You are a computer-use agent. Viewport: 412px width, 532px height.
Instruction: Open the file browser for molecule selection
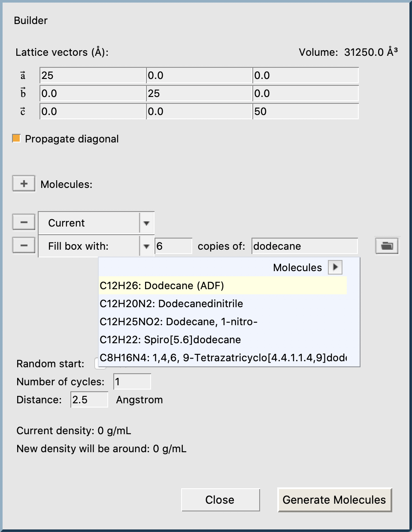[386, 245]
